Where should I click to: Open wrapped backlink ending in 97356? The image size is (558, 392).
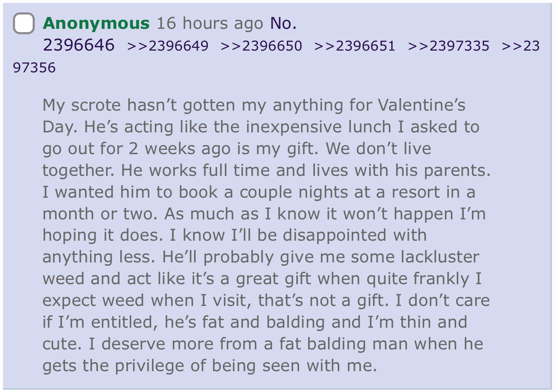coord(34,68)
